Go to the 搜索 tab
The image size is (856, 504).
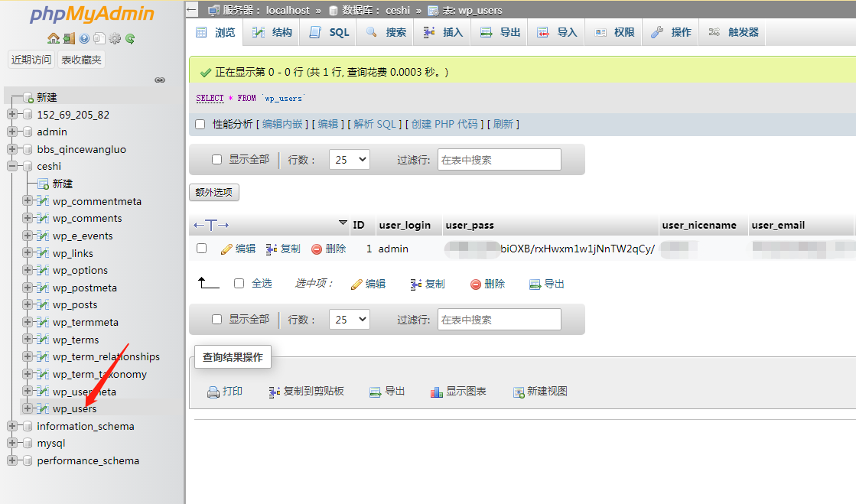point(386,32)
